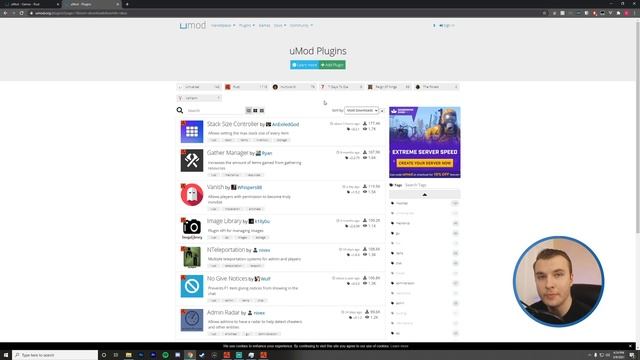Click Stack Size Controller plugin icon
The image size is (640, 360).
(192, 131)
